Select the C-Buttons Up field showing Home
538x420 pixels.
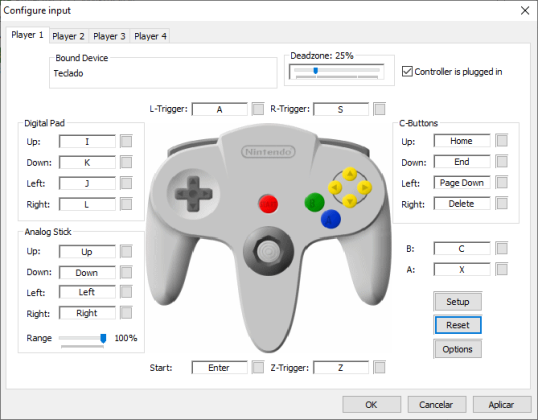(x=462, y=141)
